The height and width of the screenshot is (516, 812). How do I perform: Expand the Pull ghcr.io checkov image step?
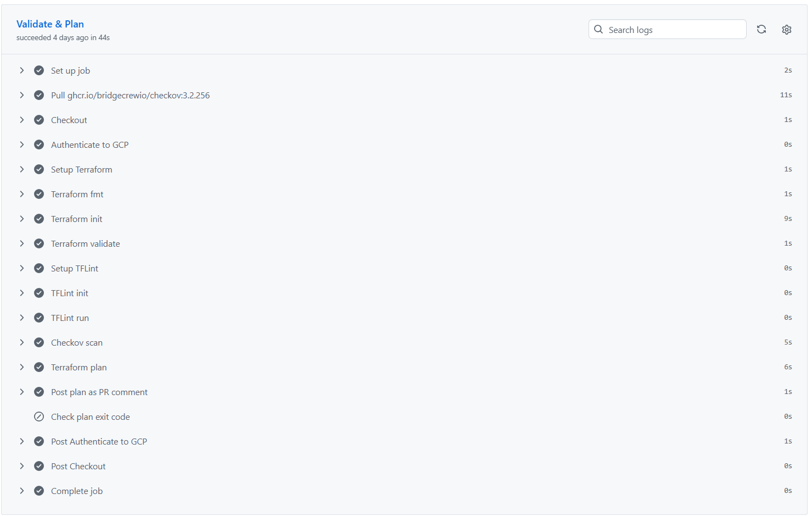[x=22, y=95]
